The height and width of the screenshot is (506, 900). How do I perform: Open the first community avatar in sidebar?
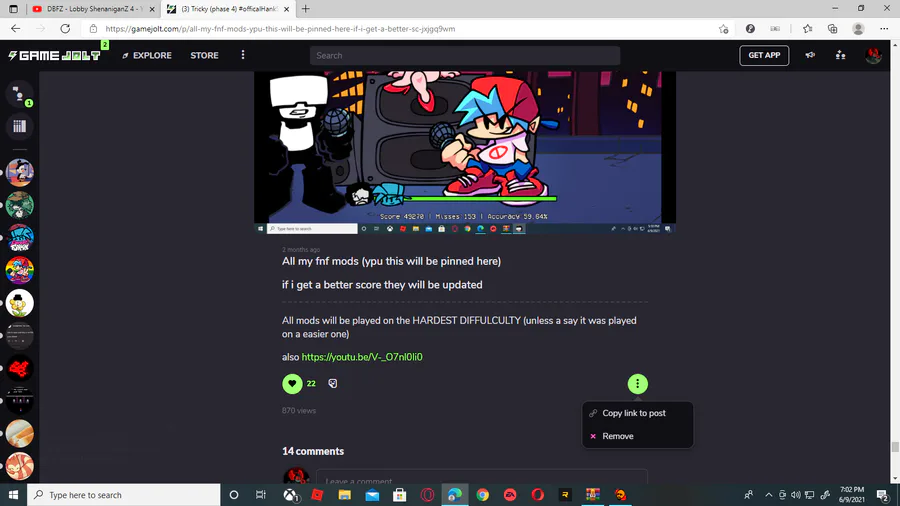tap(20, 172)
